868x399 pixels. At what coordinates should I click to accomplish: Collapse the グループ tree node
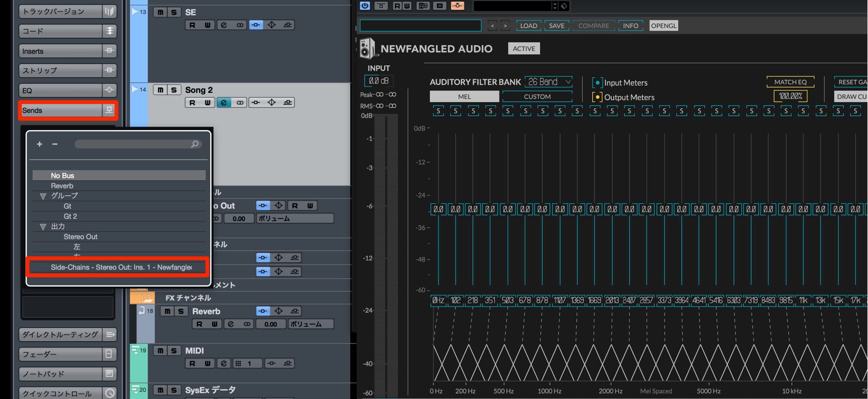(x=43, y=196)
